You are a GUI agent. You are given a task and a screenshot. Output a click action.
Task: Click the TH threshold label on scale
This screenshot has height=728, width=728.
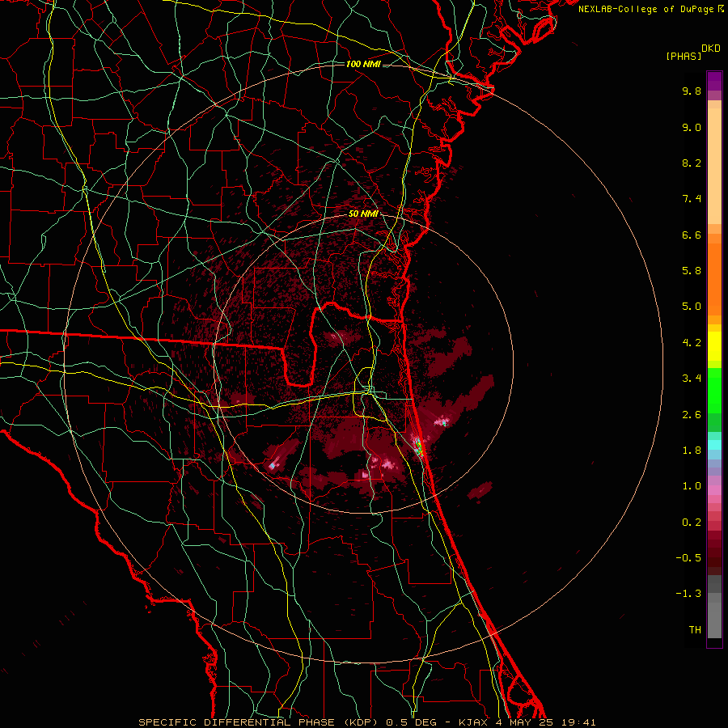click(x=695, y=630)
